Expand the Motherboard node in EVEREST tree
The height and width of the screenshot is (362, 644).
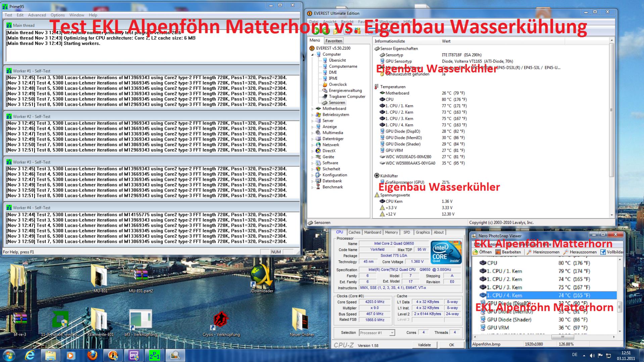point(312,109)
